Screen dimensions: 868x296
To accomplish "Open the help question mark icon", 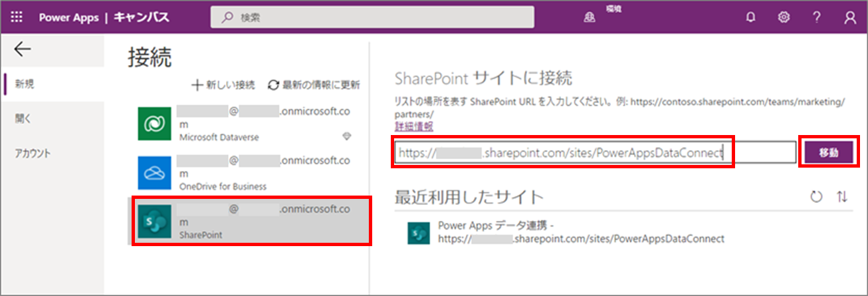I will (817, 18).
